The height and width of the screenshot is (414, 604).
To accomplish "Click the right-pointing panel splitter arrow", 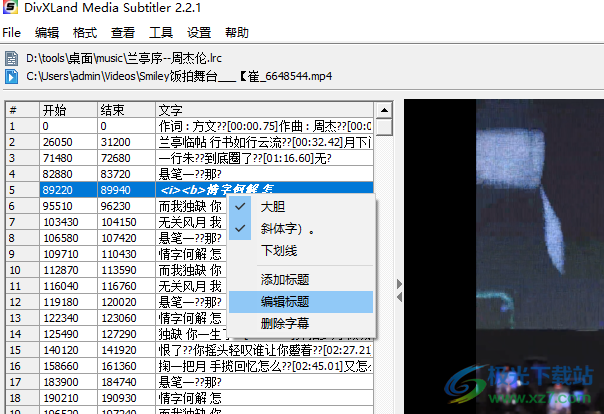I will tap(399, 284).
